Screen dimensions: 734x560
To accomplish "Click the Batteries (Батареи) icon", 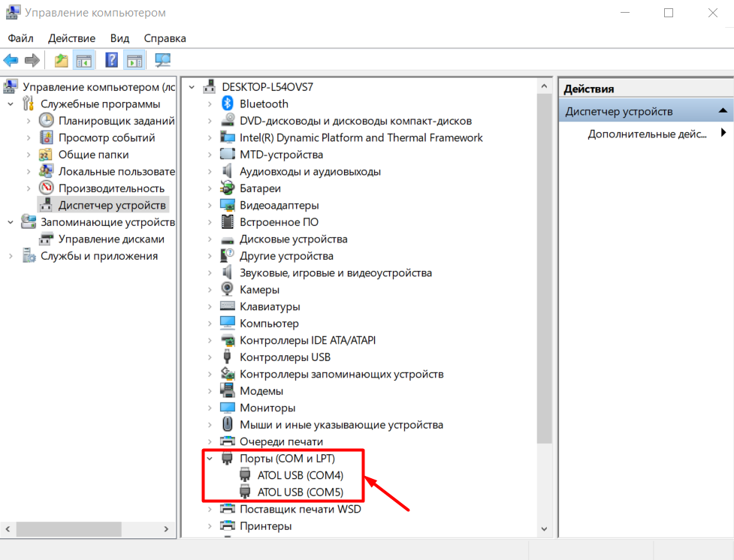I will [x=228, y=188].
